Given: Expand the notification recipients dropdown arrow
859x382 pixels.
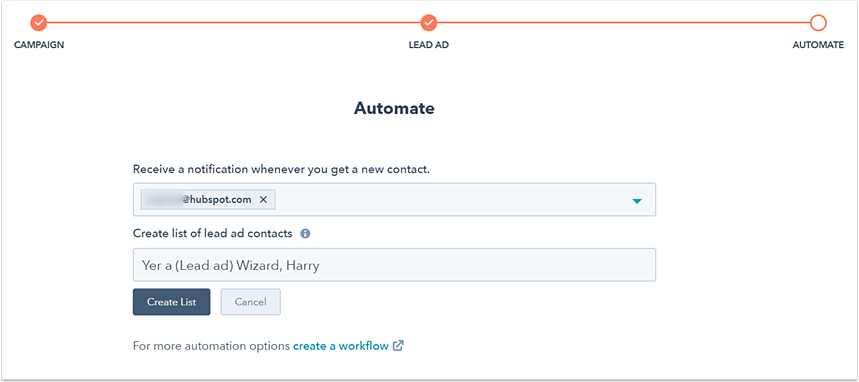Looking at the screenshot, I should (637, 201).
